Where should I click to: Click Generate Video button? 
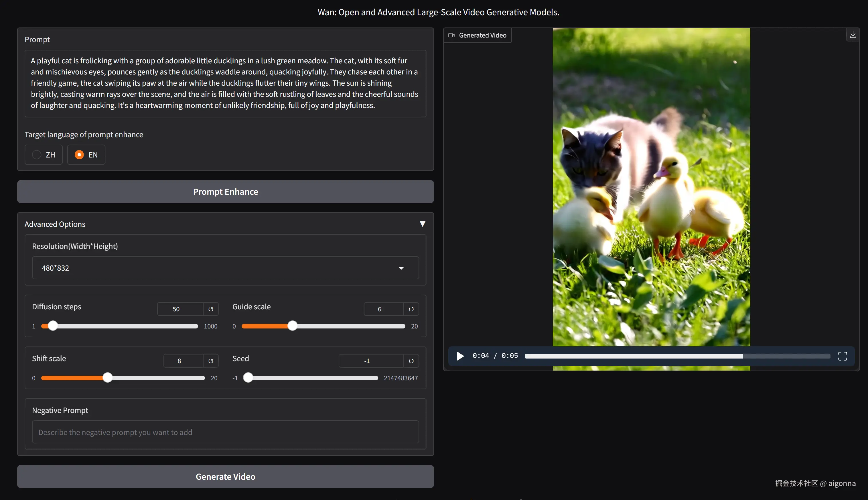point(225,477)
